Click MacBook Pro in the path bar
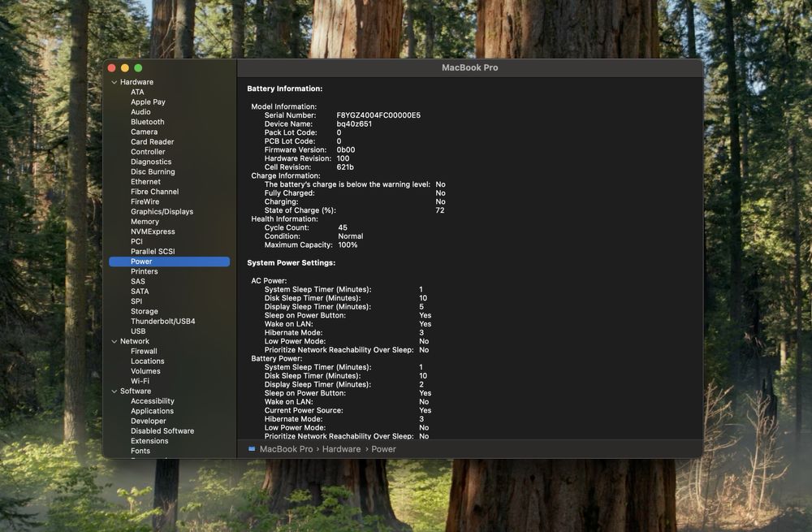The image size is (812, 532). 286,449
